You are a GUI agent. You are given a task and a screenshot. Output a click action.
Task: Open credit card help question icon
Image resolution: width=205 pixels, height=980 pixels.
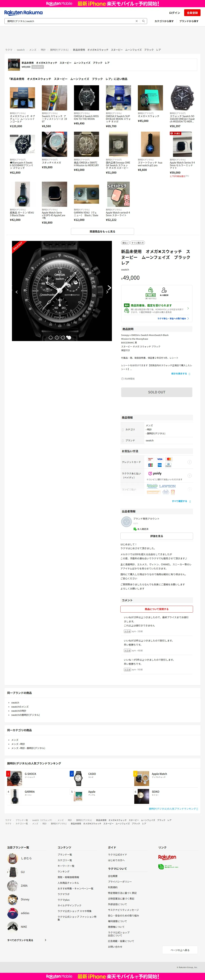[x=189, y=462]
